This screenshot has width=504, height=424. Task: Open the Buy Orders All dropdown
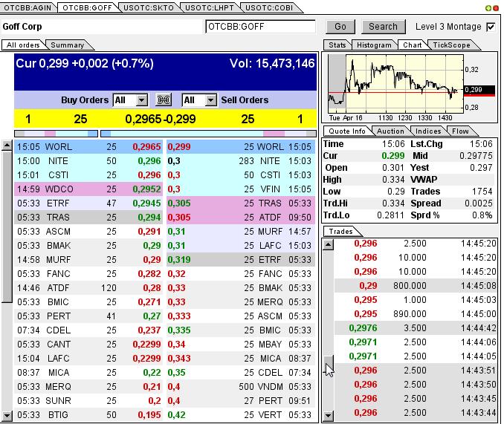tap(131, 100)
